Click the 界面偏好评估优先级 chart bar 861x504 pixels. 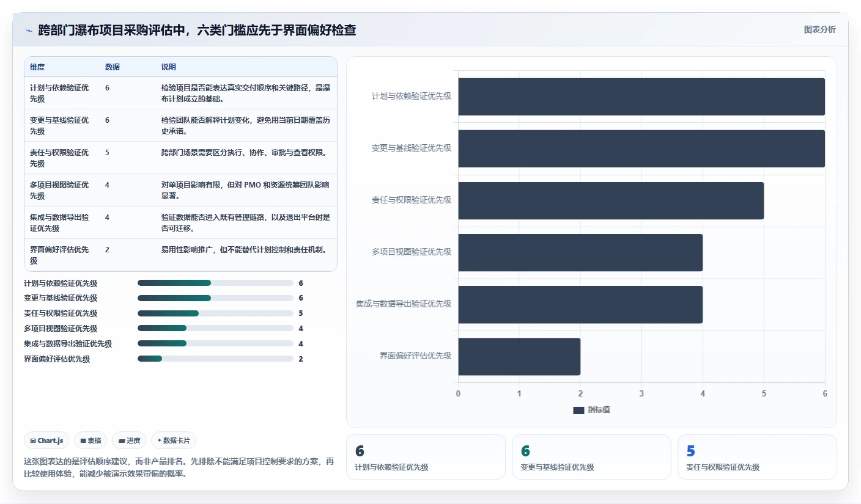point(519,356)
